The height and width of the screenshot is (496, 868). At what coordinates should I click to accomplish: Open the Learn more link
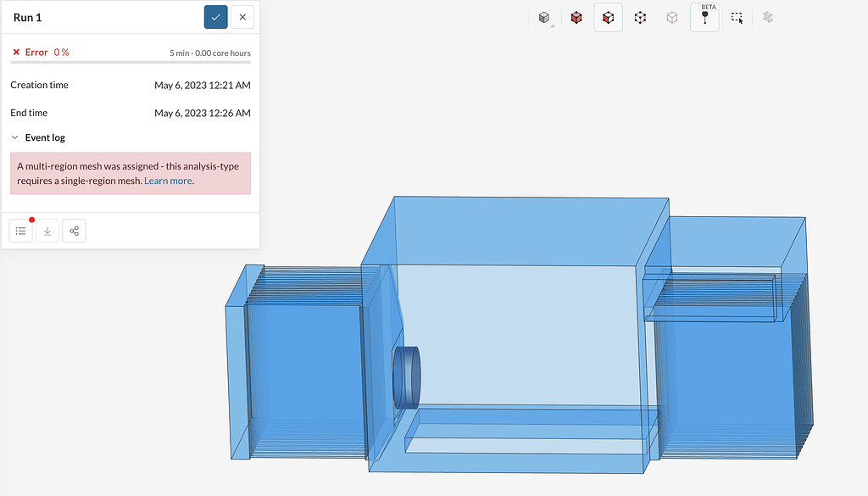[x=168, y=181]
